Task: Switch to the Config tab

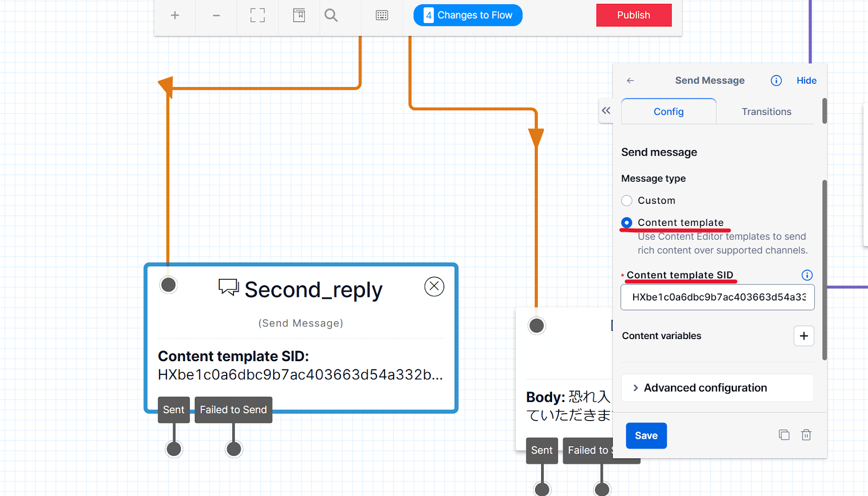Action: 668,111
